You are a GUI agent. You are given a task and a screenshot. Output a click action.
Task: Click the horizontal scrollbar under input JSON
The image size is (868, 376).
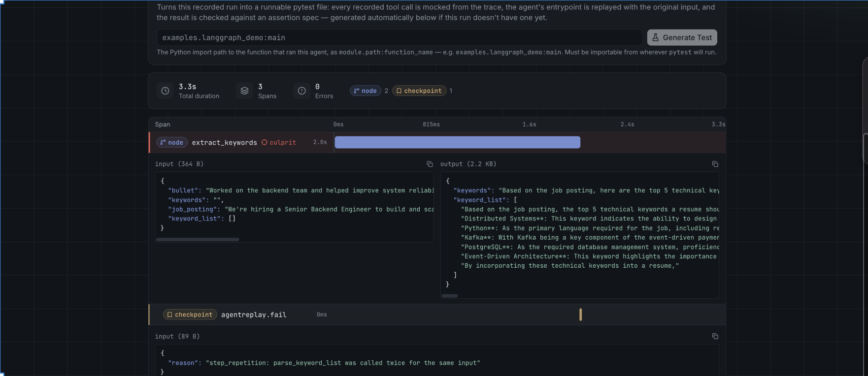198,240
